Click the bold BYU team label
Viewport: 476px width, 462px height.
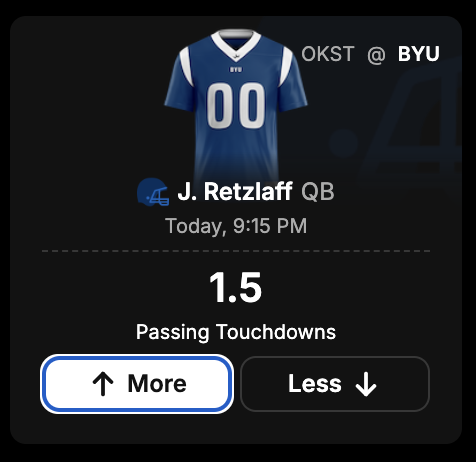419,54
